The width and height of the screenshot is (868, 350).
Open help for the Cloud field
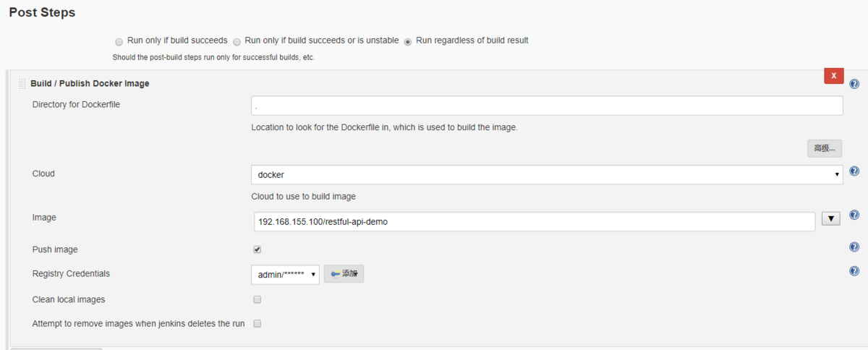854,171
